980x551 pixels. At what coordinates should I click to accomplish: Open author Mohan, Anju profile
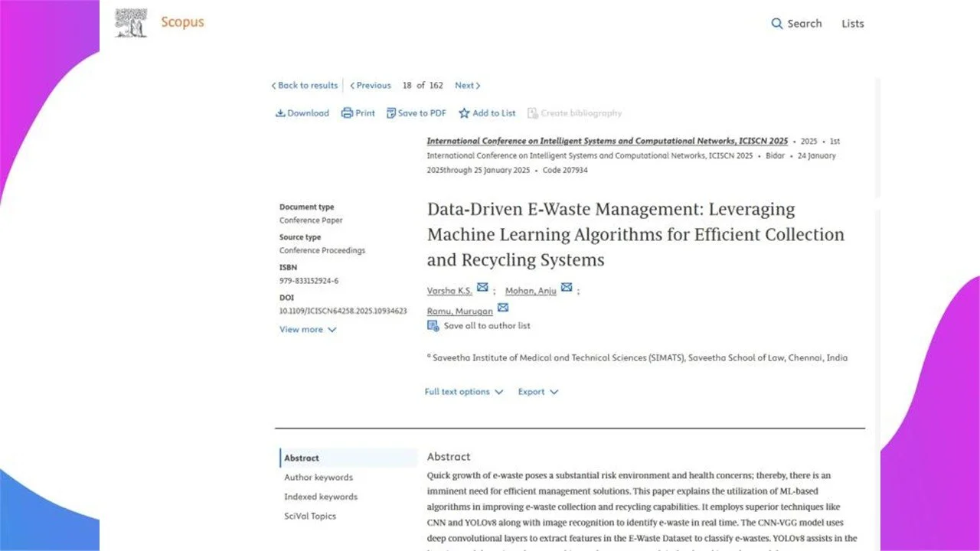(x=531, y=292)
